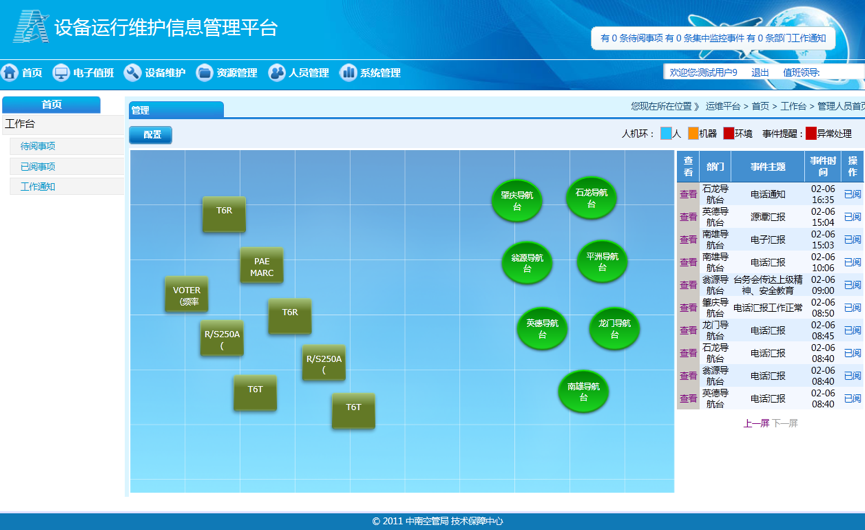Click the 首页 home icon in navigation bar
Viewport: 865px width, 530px height.
[x=10, y=73]
